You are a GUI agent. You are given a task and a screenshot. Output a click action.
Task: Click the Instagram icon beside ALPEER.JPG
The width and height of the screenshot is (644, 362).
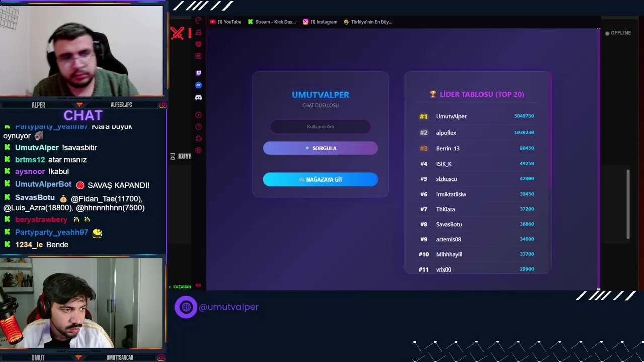pyautogui.click(x=163, y=105)
